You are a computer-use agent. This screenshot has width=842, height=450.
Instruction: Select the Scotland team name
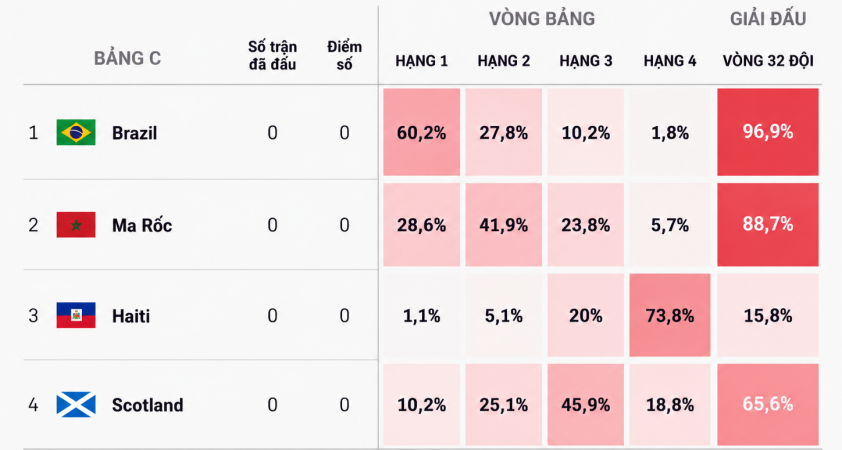tap(147, 405)
